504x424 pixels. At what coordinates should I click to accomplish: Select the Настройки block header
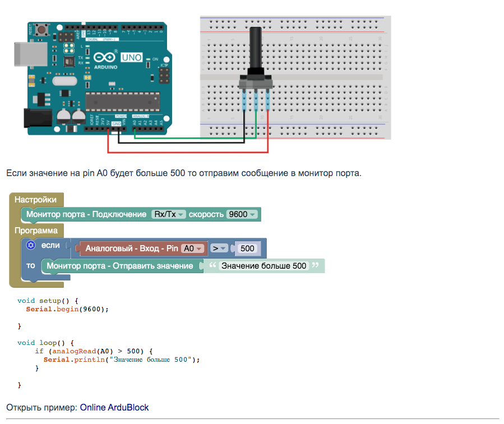pos(36,200)
